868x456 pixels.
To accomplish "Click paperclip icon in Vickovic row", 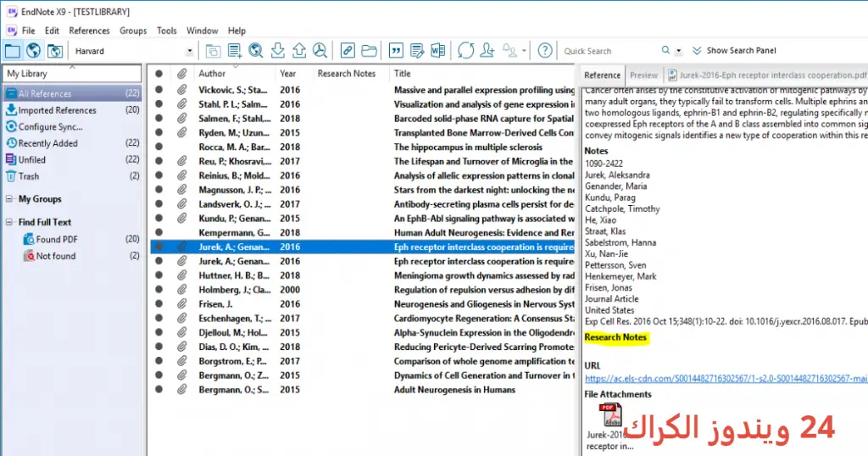I will tap(181, 90).
